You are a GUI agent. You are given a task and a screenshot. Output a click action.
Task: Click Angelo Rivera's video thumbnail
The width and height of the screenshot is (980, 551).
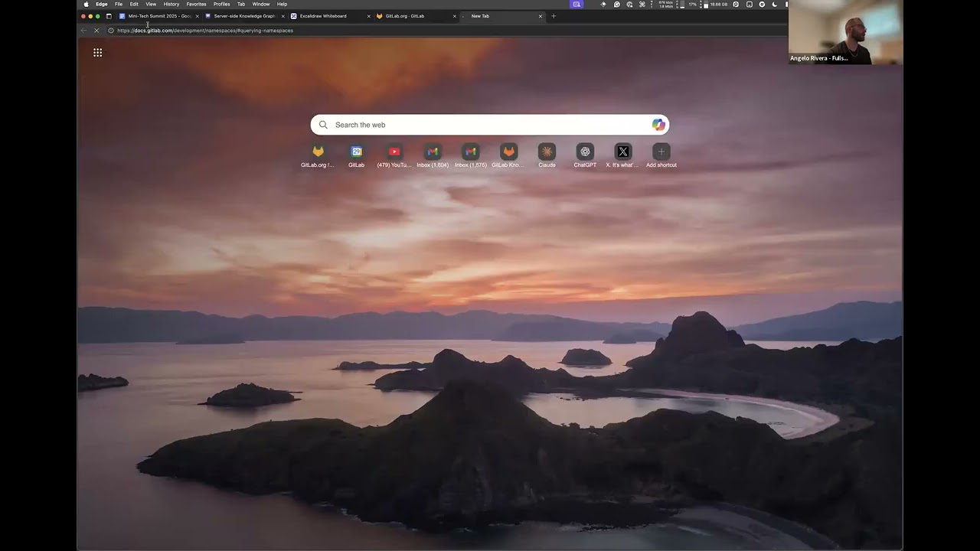click(846, 32)
